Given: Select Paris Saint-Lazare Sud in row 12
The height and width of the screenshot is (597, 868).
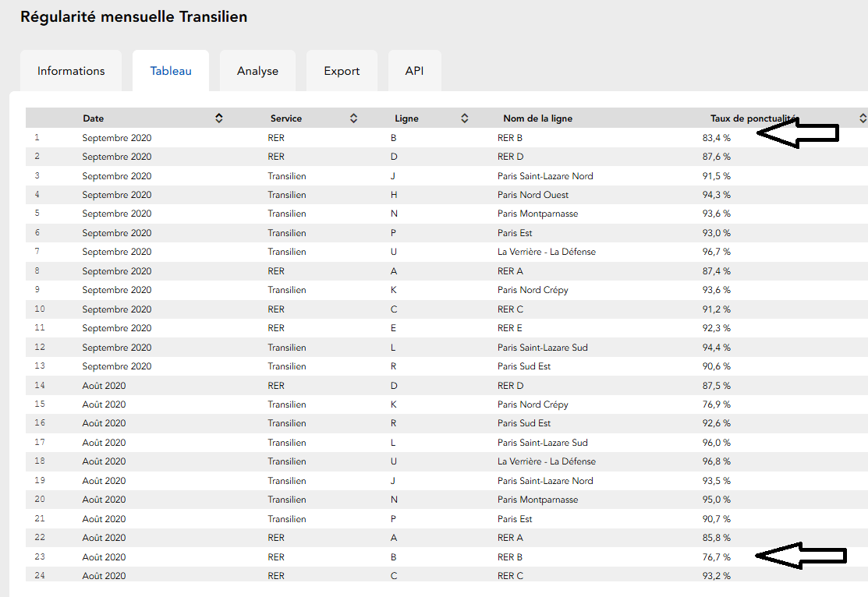Looking at the screenshot, I should 543,348.
